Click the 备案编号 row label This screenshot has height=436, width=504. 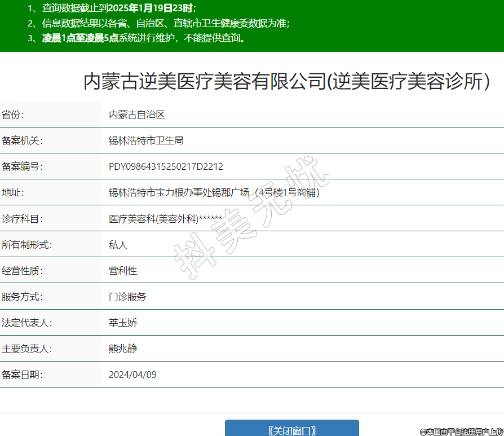(22, 166)
